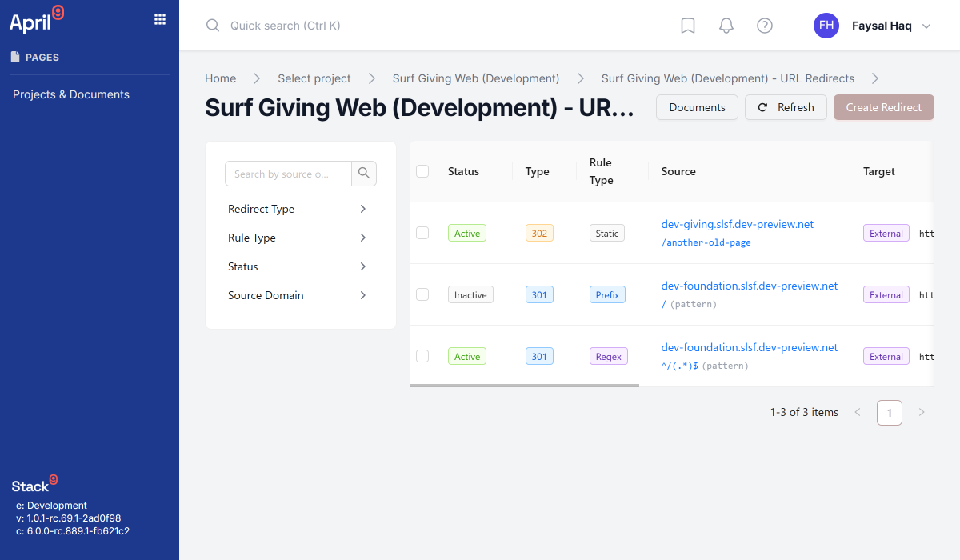This screenshot has height=560, width=960.
Task: Click the Regex rule type tag
Action: [x=609, y=357]
